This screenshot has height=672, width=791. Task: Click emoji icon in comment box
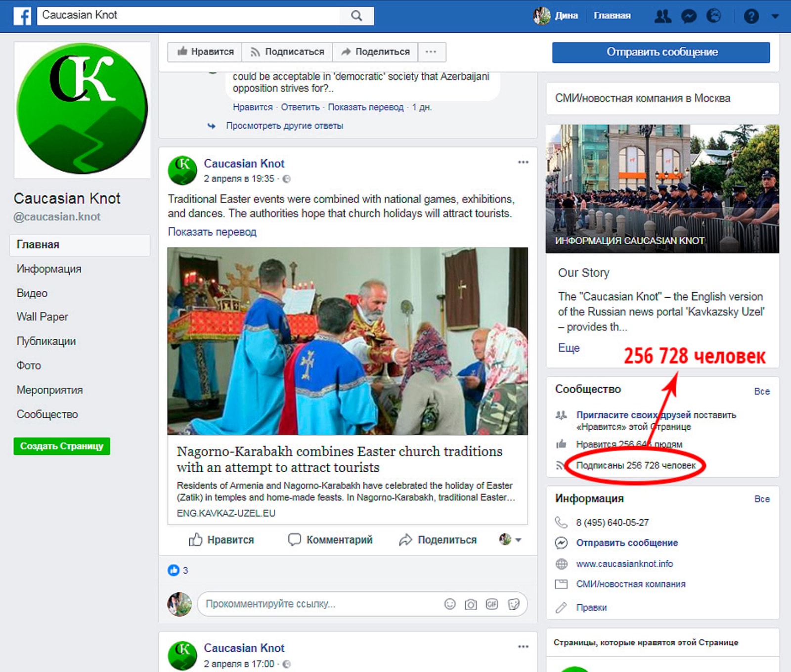(x=449, y=604)
